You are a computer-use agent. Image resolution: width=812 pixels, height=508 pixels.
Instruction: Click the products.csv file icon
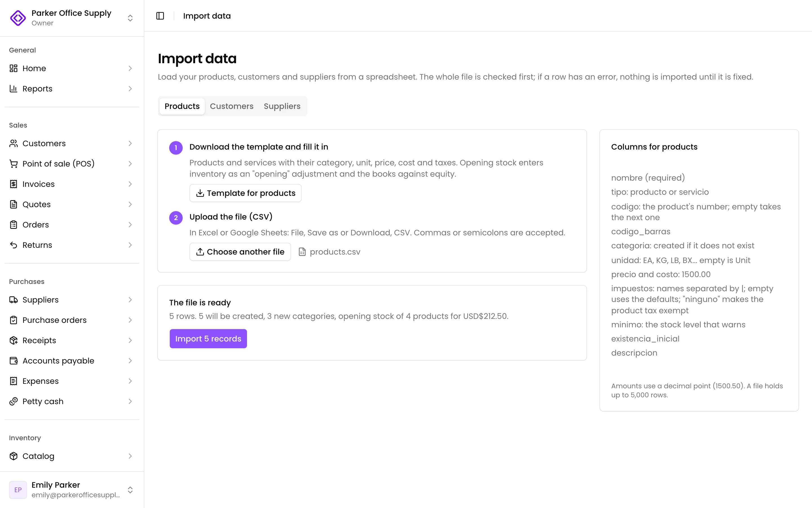click(x=302, y=252)
